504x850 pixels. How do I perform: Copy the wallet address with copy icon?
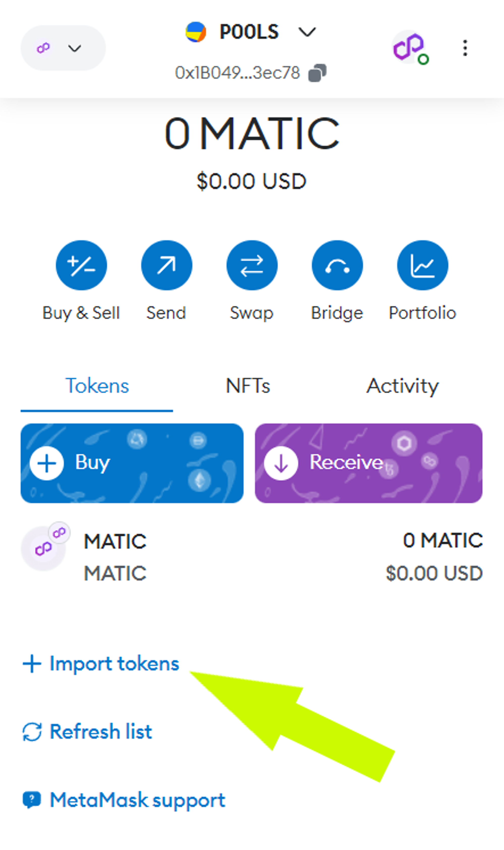click(317, 73)
